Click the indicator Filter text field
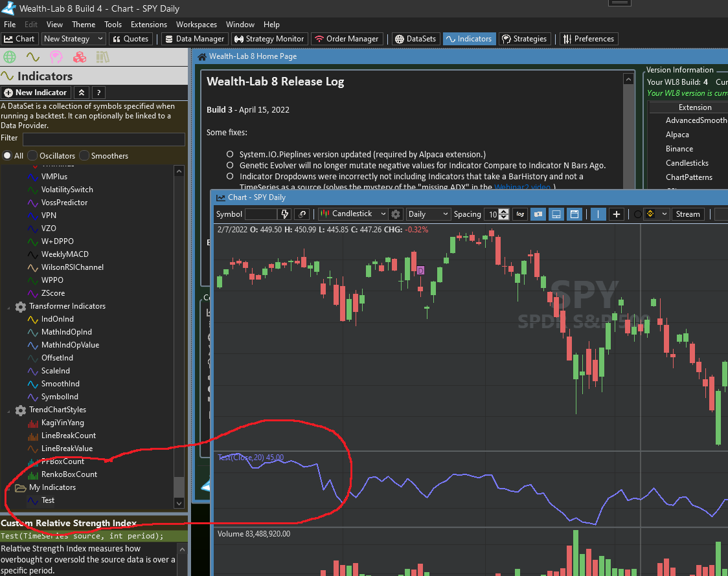728x576 pixels. click(x=104, y=138)
